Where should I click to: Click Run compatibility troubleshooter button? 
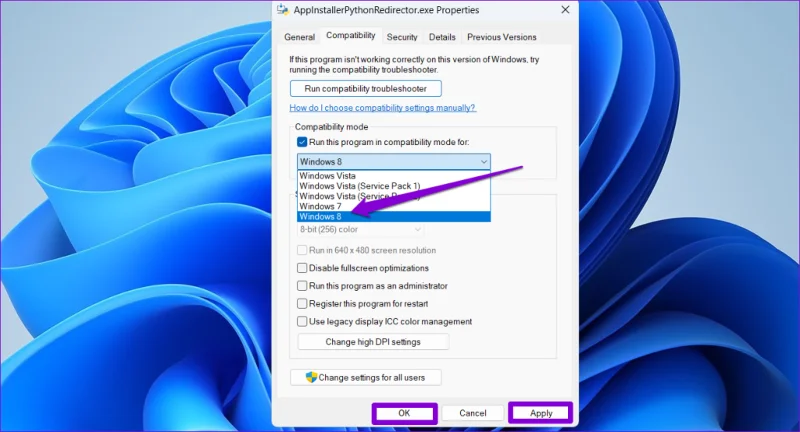coord(365,88)
